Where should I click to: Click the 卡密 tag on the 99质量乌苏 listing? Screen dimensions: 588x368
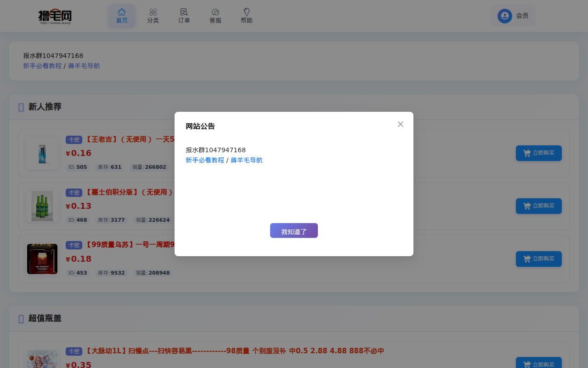(73, 245)
